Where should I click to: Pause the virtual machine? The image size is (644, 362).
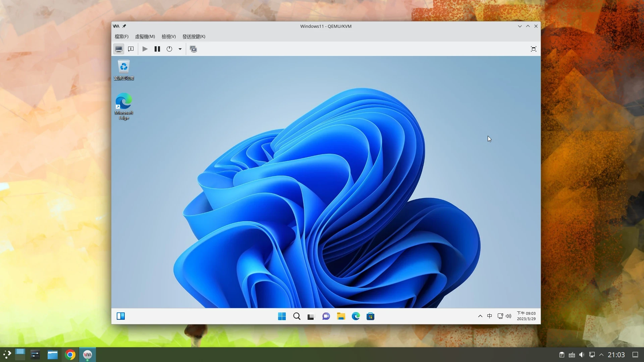(x=157, y=49)
